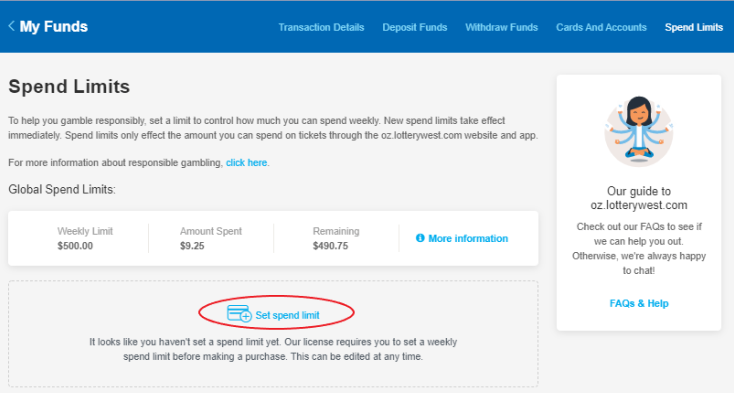Switch to the Withdraw Funds tab
Viewport: 734px width, 393px height.
click(501, 27)
